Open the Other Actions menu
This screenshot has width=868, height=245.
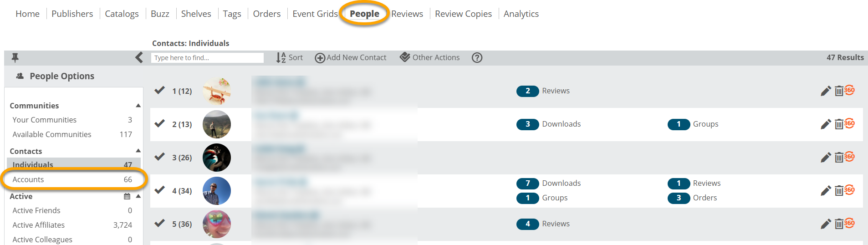(429, 57)
